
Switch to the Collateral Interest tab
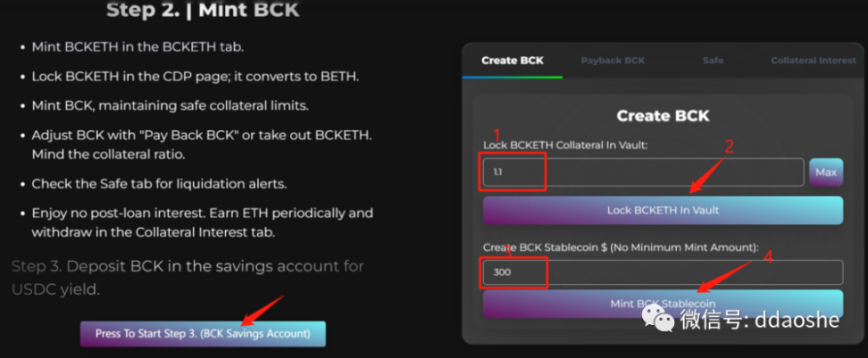click(814, 61)
